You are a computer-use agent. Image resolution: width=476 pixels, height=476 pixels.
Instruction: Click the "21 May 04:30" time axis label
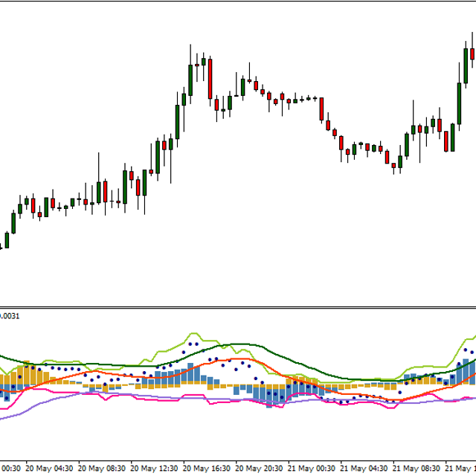366,469
